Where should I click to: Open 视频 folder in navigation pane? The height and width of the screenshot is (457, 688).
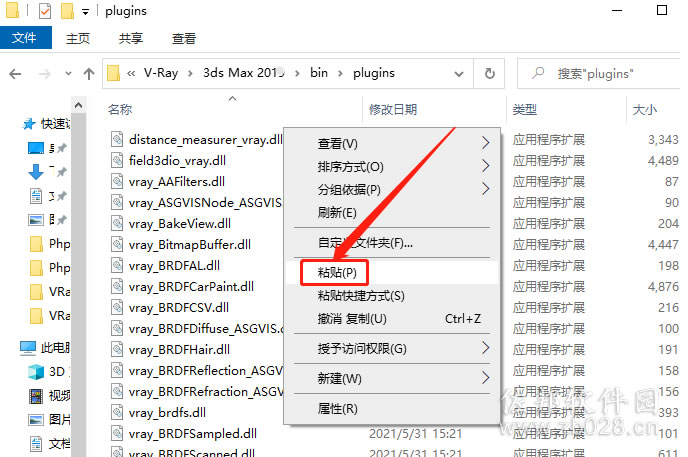point(49,396)
